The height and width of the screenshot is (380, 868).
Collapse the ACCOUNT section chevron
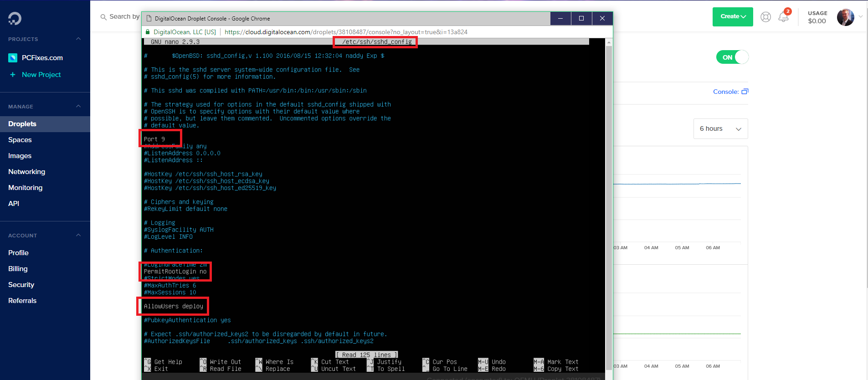click(x=78, y=235)
